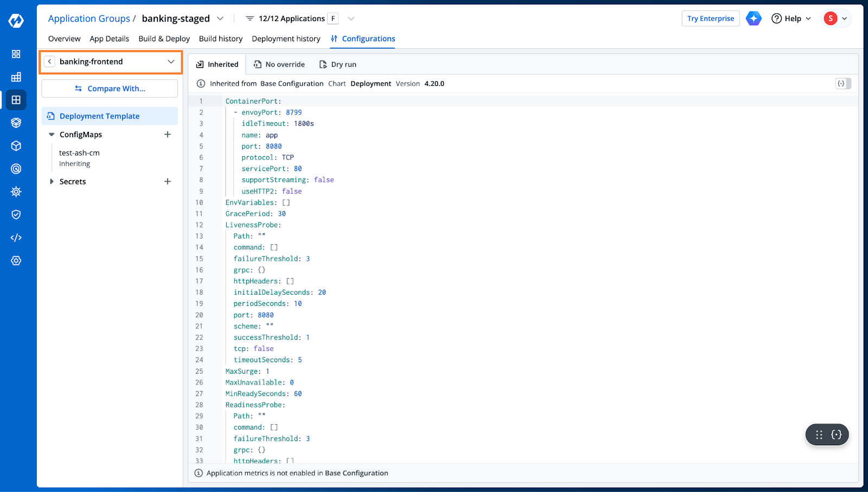Open the Application Groups breadcrumb link

[89, 18]
